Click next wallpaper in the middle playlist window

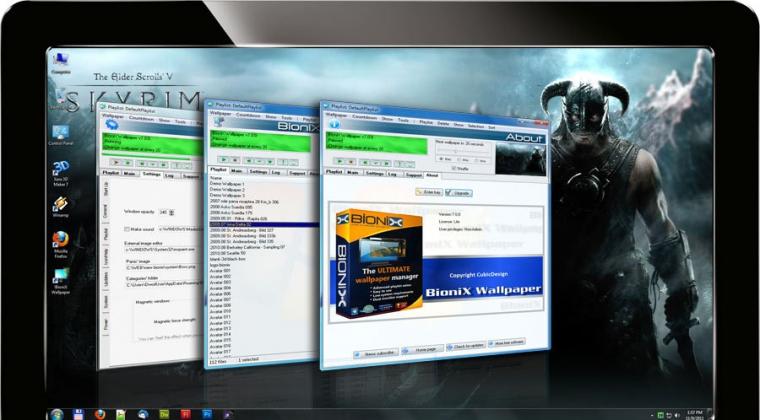click(x=270, y=161)
